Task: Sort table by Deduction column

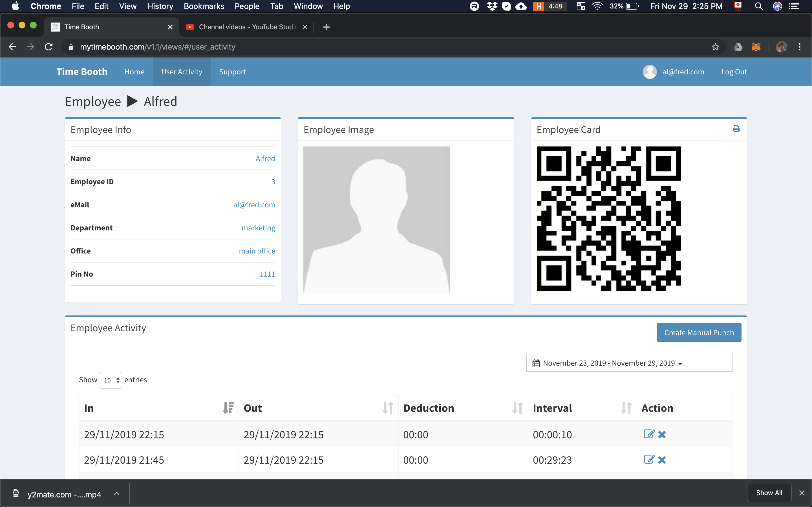Action: (517, 408)
